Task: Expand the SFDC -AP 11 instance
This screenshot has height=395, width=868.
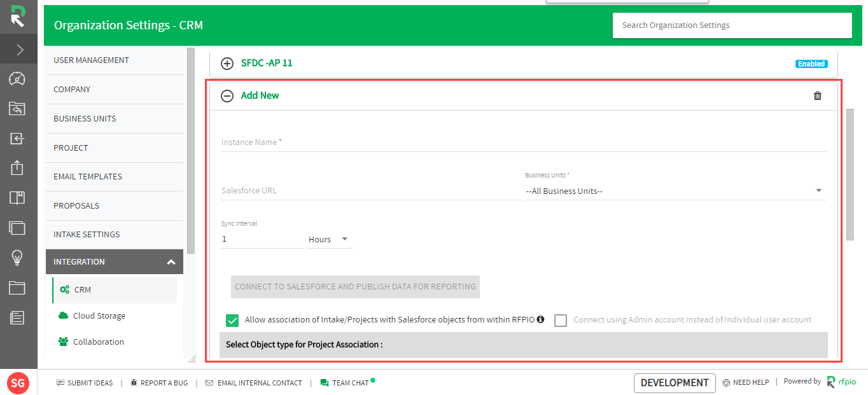Action: click(227, 64)
